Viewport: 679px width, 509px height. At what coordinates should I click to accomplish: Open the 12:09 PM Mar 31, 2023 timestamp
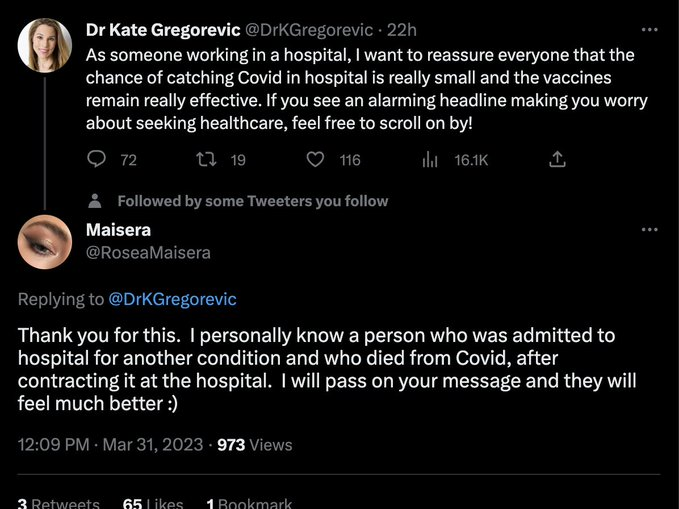coord(110,444)
